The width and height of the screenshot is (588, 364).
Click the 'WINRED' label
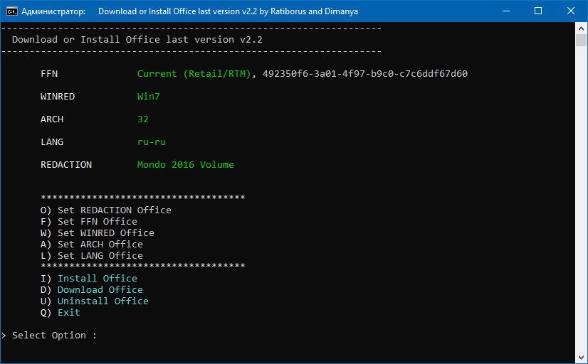58,97
